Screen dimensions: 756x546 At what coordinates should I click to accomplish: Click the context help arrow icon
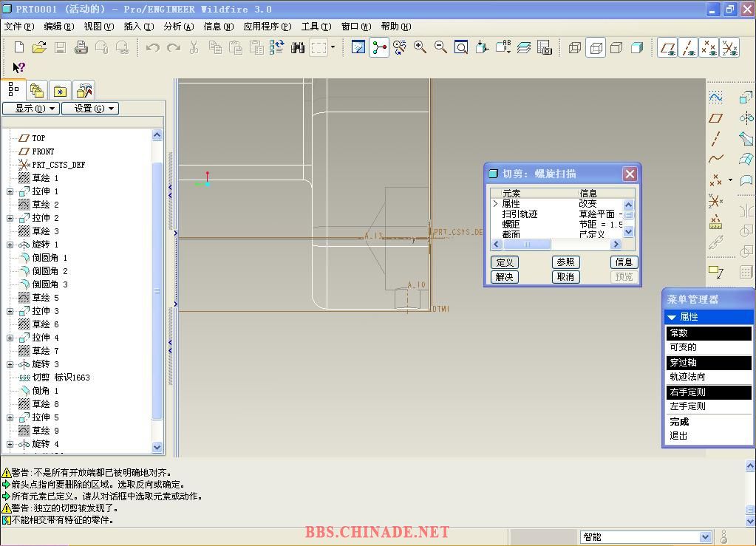tap(18, 67)
